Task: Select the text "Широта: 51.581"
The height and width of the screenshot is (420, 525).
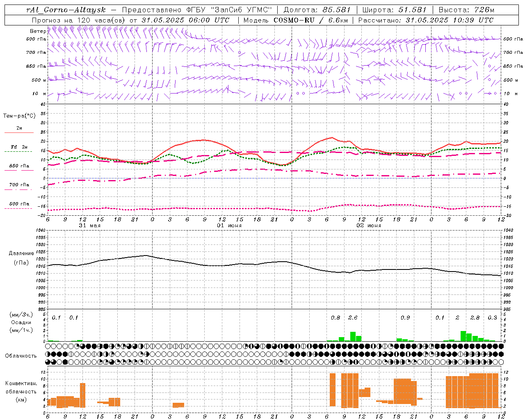Action: 394,10
